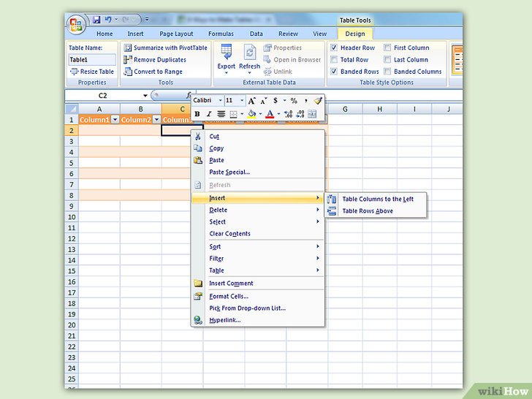Toggle the Banded Rows checkbox
Viewport: 532px width, 399px height.
tap(334, 72)
